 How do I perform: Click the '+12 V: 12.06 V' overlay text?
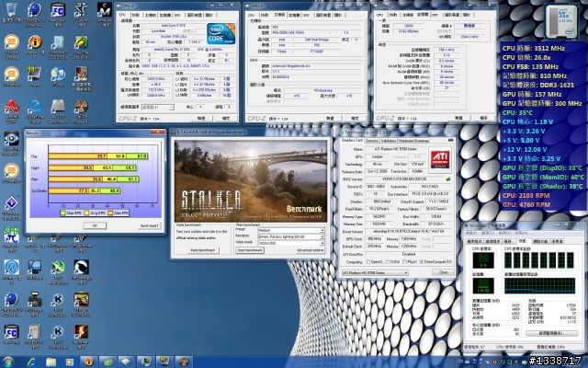525,149
